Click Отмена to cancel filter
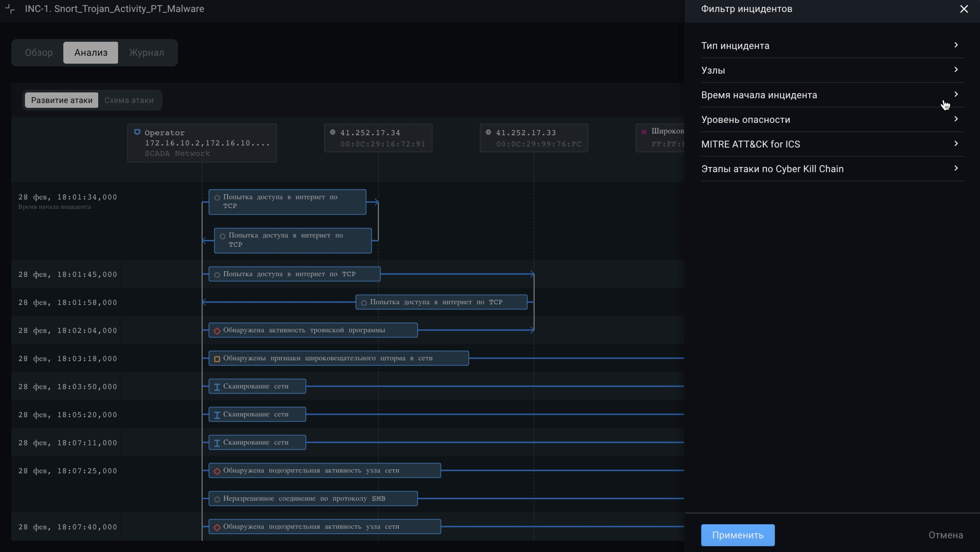 [x=945, y=535]
